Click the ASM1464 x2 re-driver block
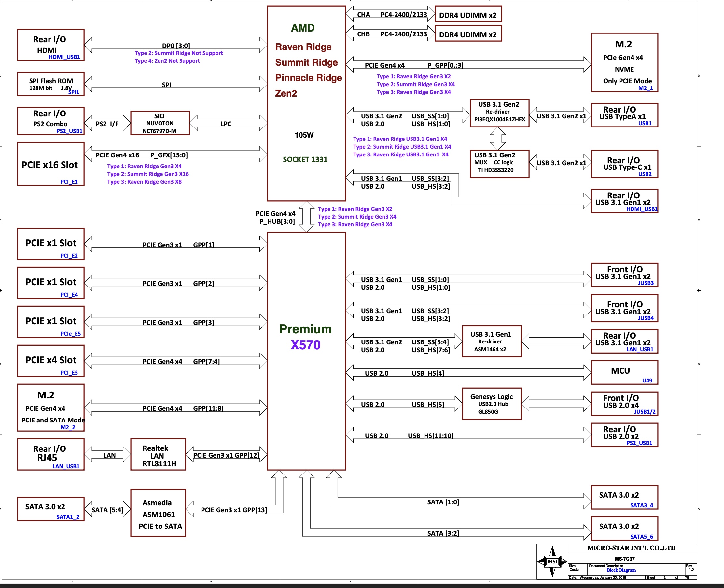 tap(492, 341)
